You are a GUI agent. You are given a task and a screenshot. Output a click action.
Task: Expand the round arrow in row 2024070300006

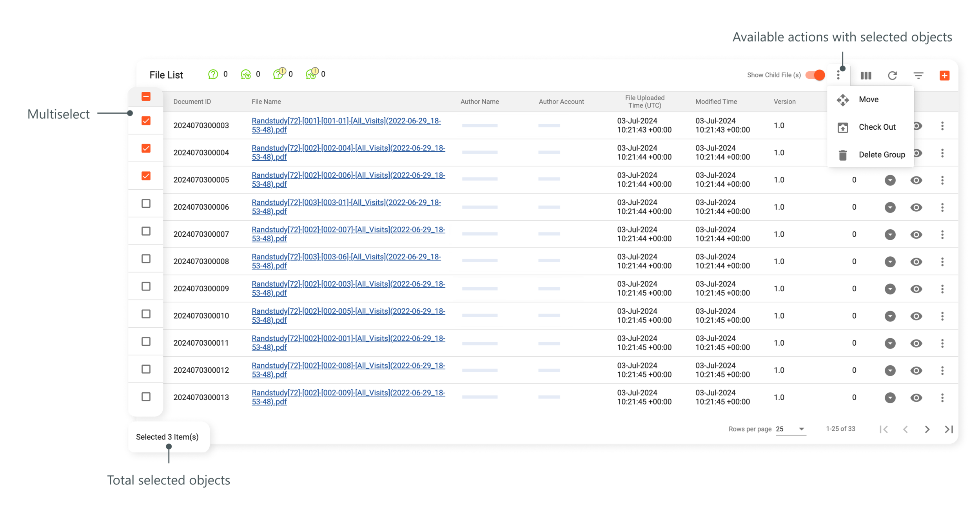coord(890,207)
